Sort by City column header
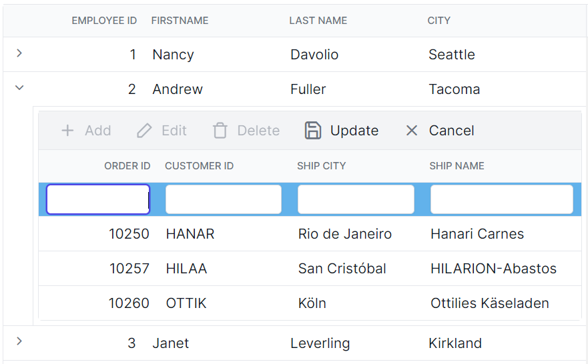The width and height of the screenshot is (588, 364). point(438,21)
